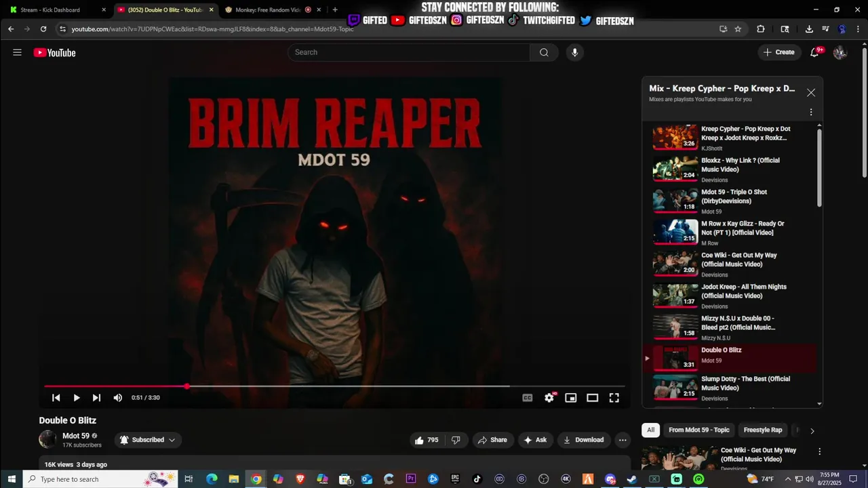Screen dimensions: 868x488
Task: Open options for recommended Coe Wiki video
Action: click(819, 451)
